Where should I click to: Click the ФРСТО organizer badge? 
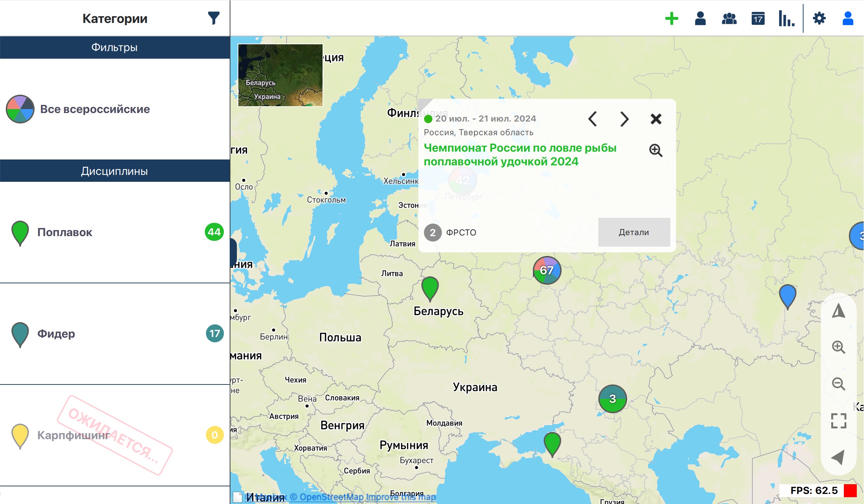click(x=450, y=233)
